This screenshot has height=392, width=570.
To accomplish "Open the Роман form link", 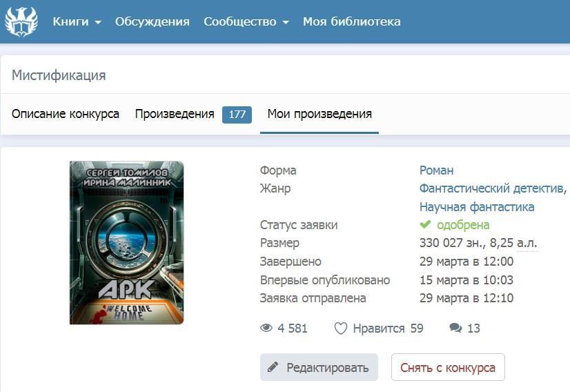I will (436, 170).
